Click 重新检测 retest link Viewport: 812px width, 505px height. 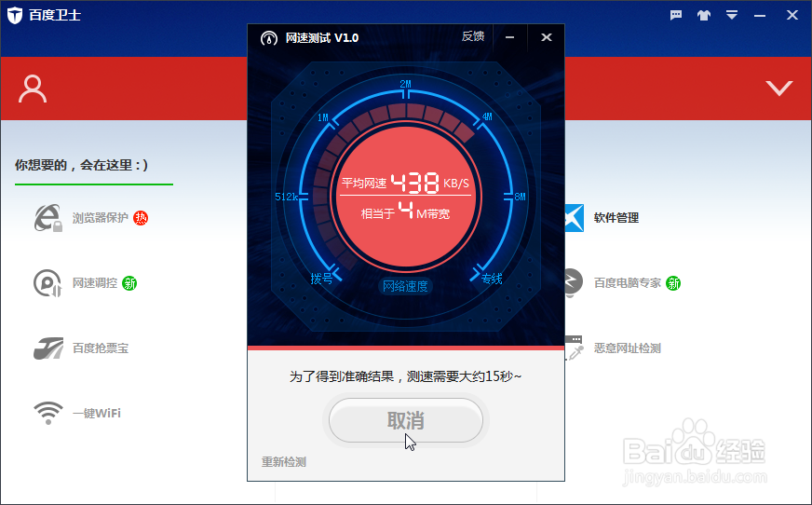[x=284, y=461]
